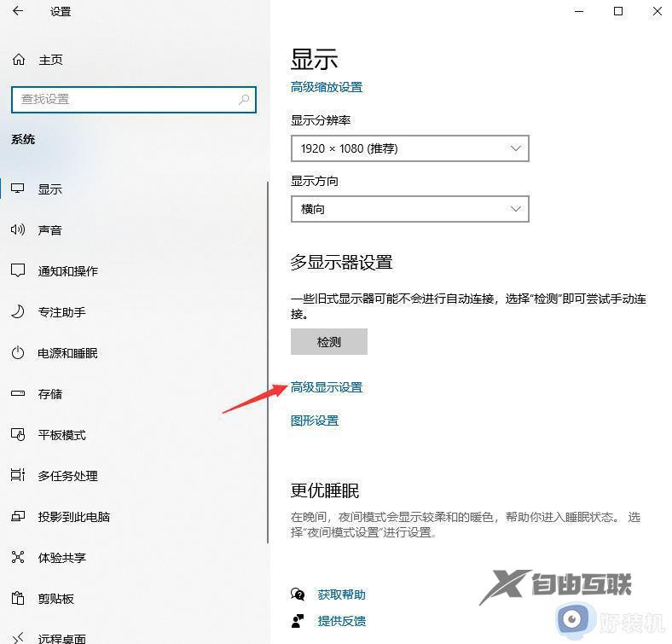Expand the 显示分辨率 dropdown

coord(409,148)
